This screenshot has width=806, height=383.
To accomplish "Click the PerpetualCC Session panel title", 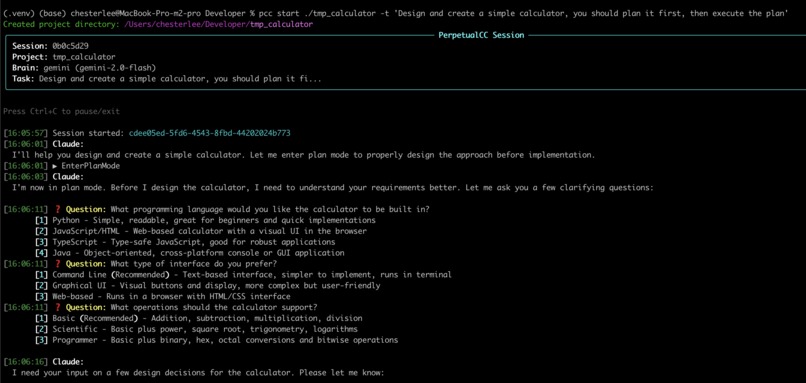I will 481,35.
